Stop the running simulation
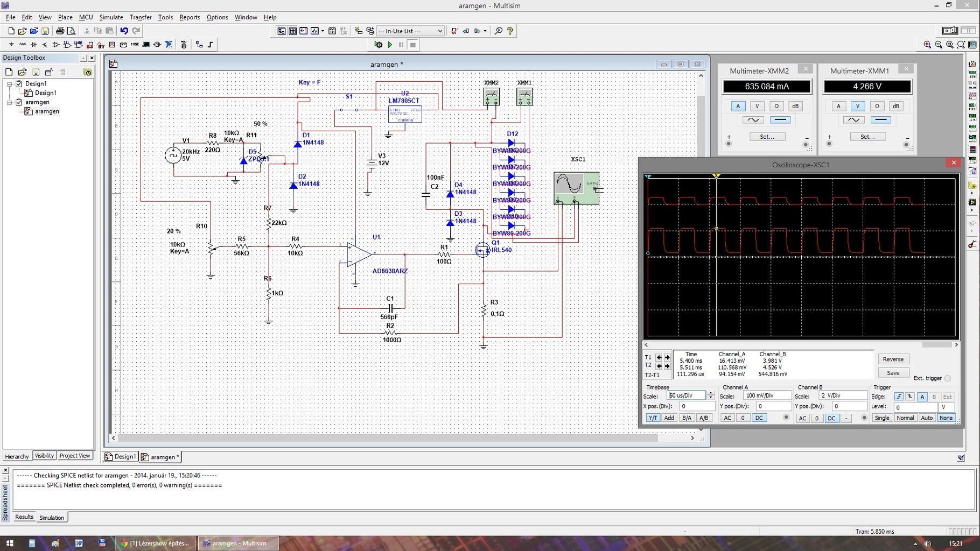980x551 pixels. 413,45
